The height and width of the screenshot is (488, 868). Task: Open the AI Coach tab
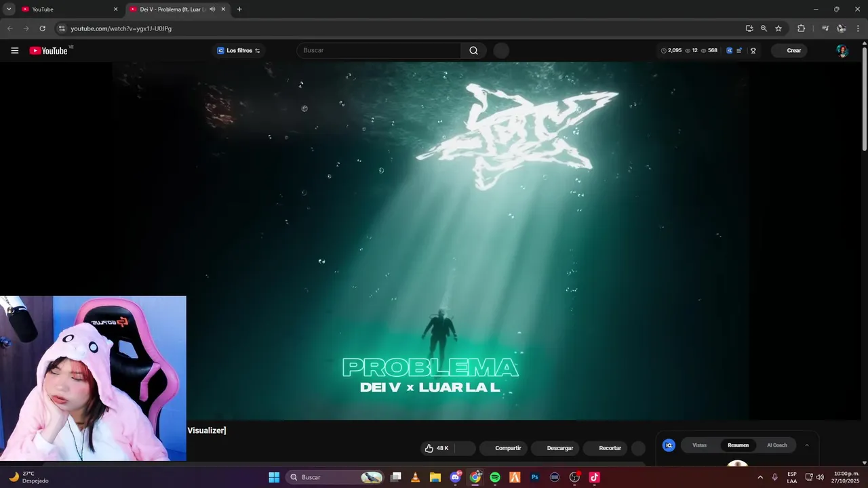[x=777, y=445]
